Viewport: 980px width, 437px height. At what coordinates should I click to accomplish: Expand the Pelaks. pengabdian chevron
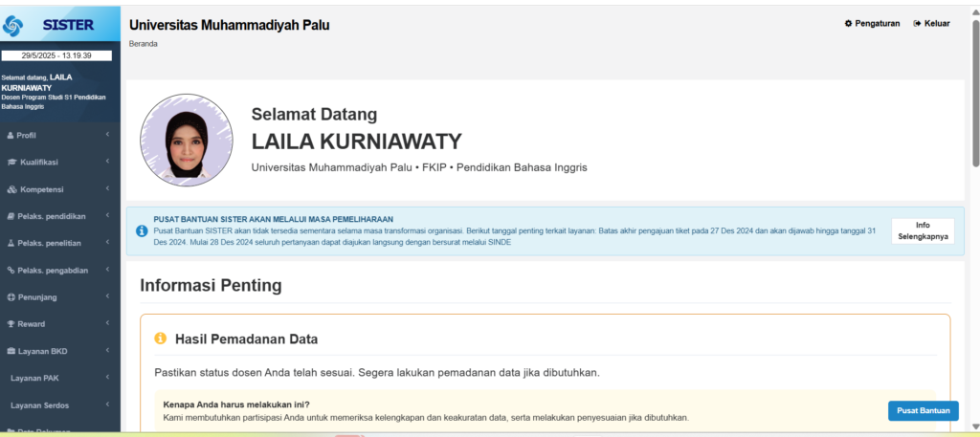click(107, 270)
